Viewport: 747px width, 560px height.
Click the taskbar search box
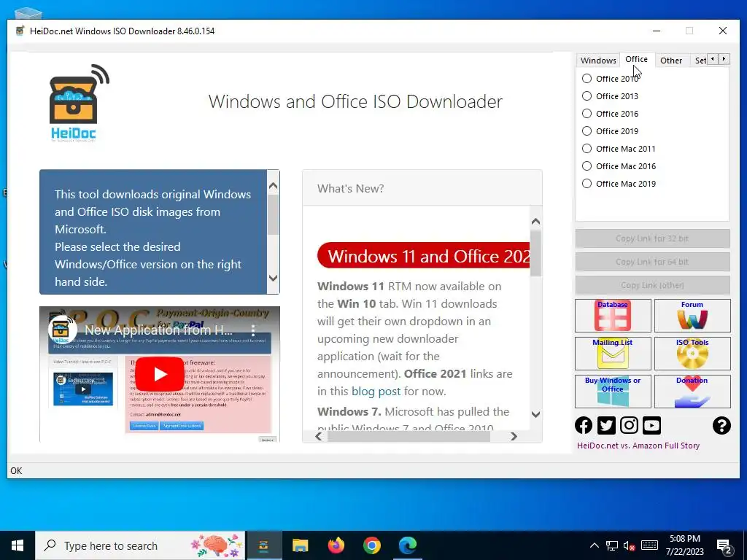[141, 545]
